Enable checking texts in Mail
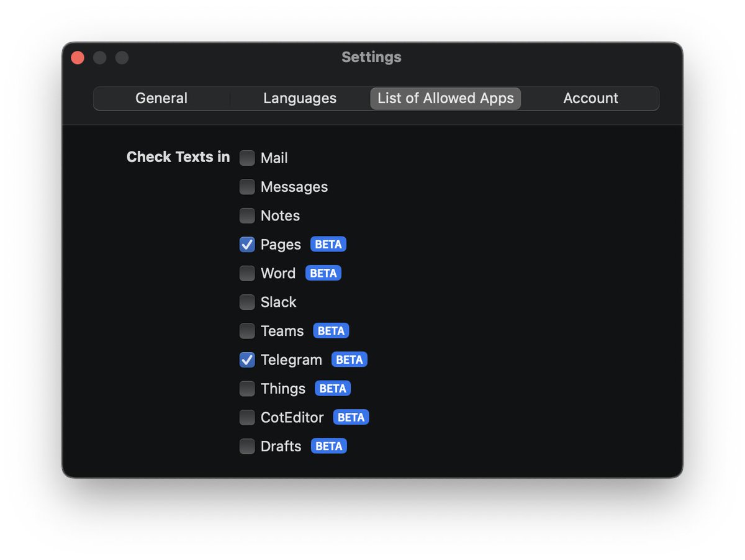The height and width of the screenshot is (560, 745). point(247,158)
